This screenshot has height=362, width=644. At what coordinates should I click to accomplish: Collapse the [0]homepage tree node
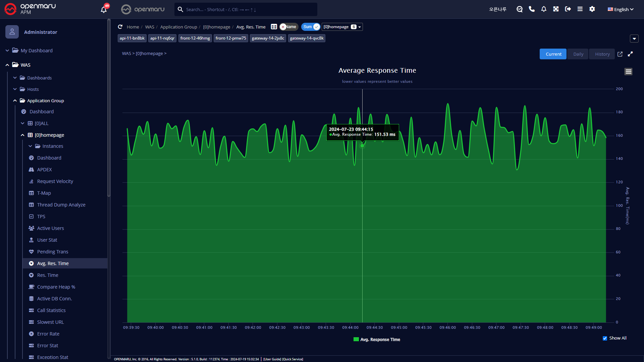click(x=22, y=135)
